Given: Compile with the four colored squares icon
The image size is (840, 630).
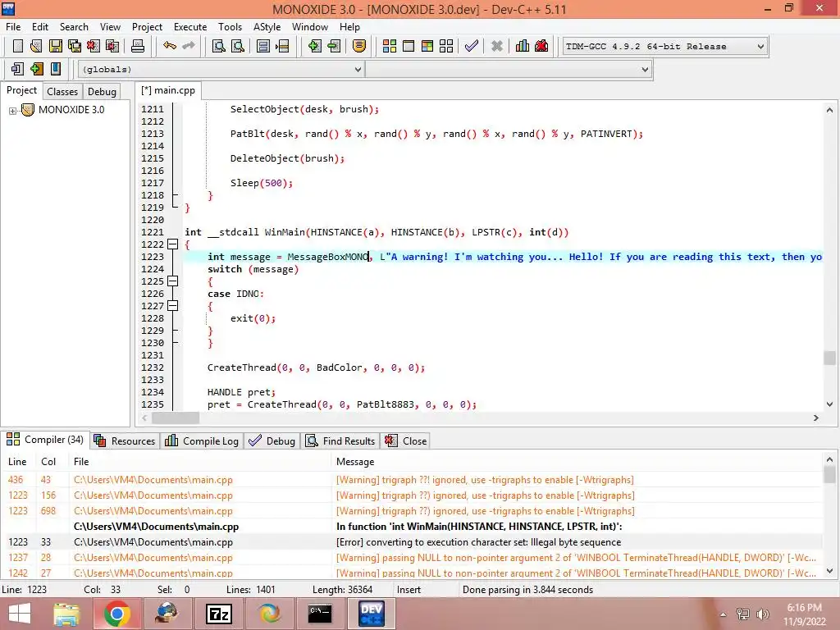Looking at the screenshot, I should click(390, 46).
